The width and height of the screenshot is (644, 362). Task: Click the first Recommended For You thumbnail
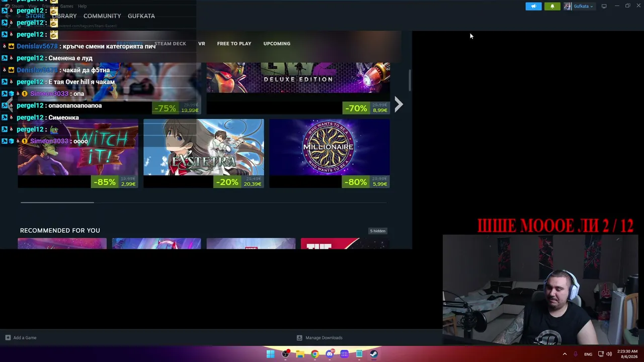tap(62, 244)
